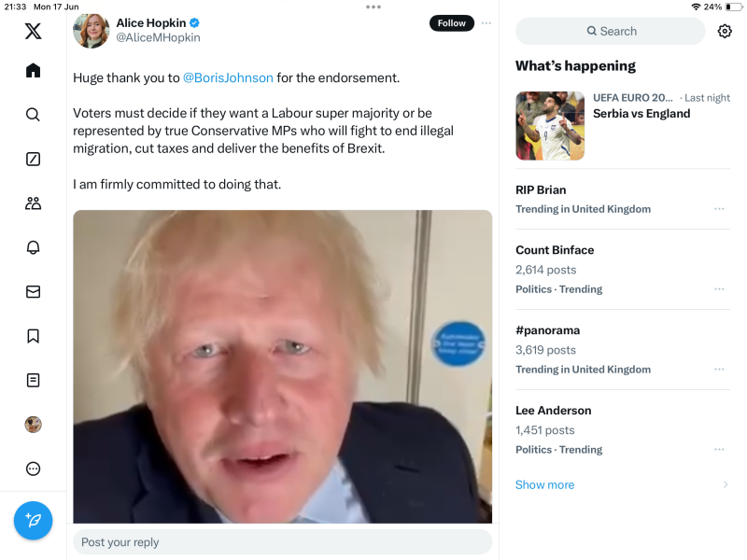
Task: Compose a new post with the blue button
Action: click(33, 520)
